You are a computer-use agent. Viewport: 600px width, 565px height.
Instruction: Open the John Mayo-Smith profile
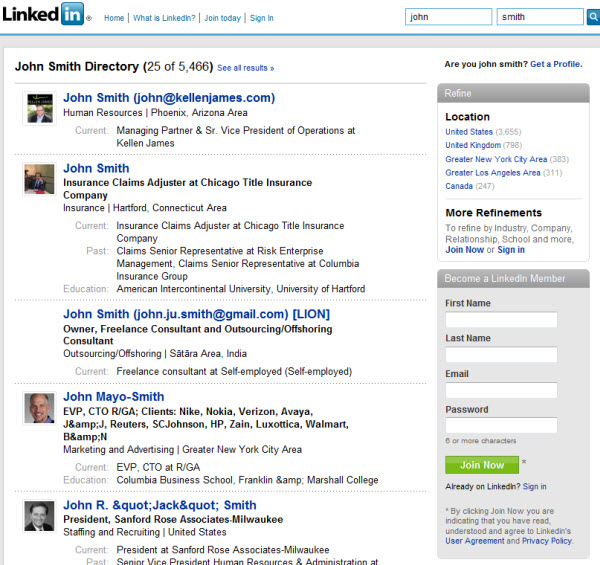pyautogui.click(x=114, y=397)
